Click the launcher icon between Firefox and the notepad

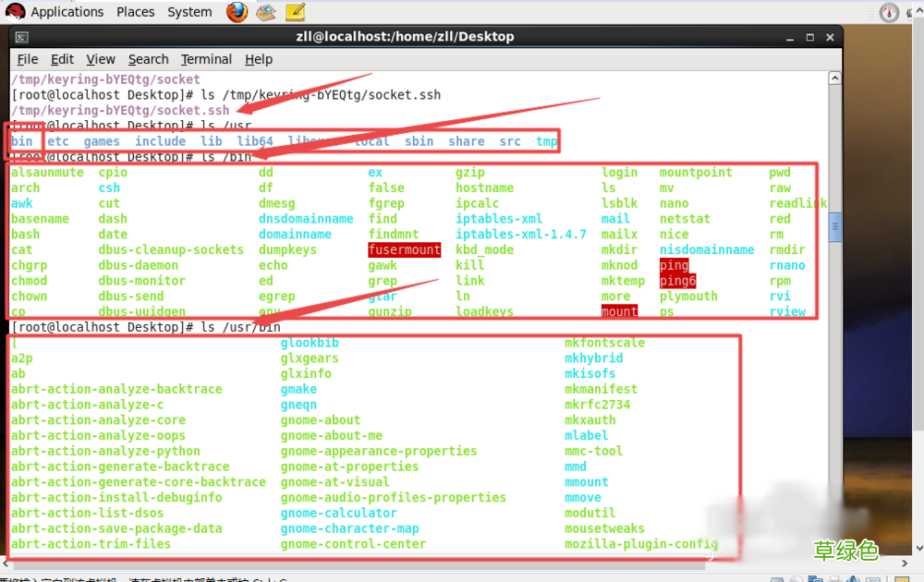coord(265,11)
